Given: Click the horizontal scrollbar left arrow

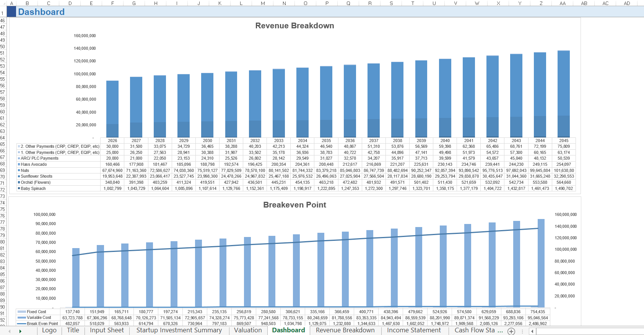Looking at the screenshot, I should click(532, 331).
